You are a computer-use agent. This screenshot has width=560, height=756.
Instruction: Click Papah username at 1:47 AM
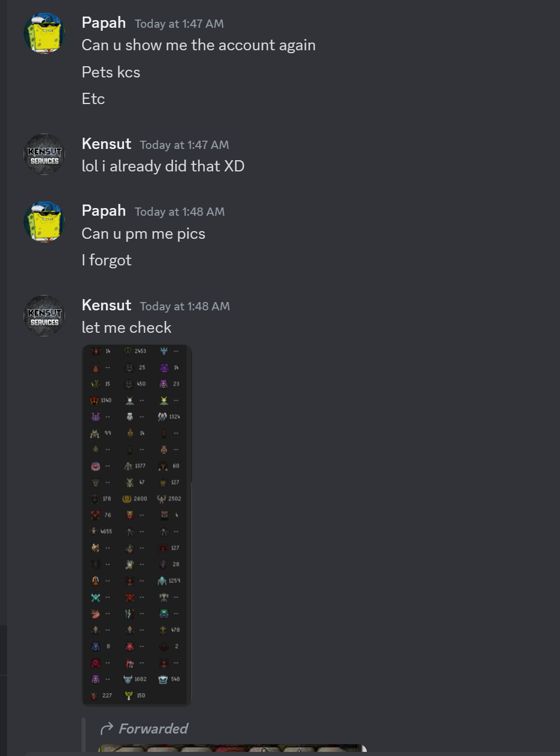103,23
